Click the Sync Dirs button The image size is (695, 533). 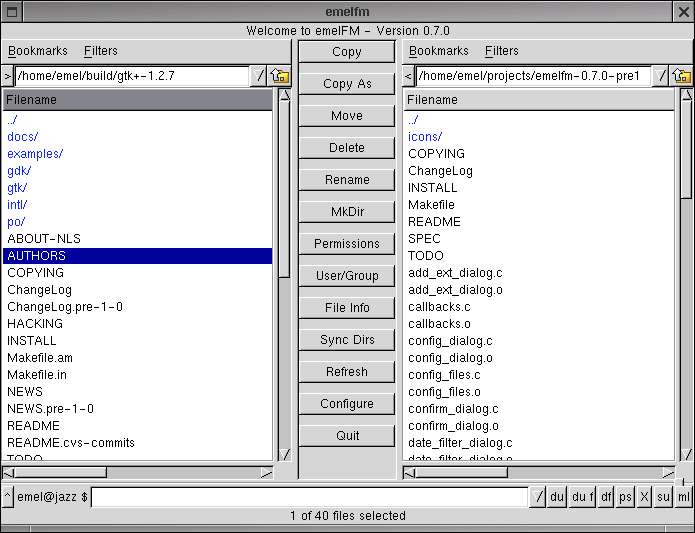click(x=347, y=339)
